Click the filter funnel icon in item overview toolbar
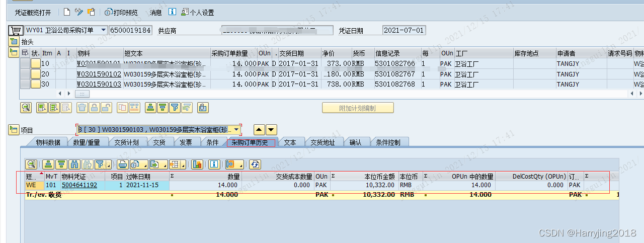 175,107
